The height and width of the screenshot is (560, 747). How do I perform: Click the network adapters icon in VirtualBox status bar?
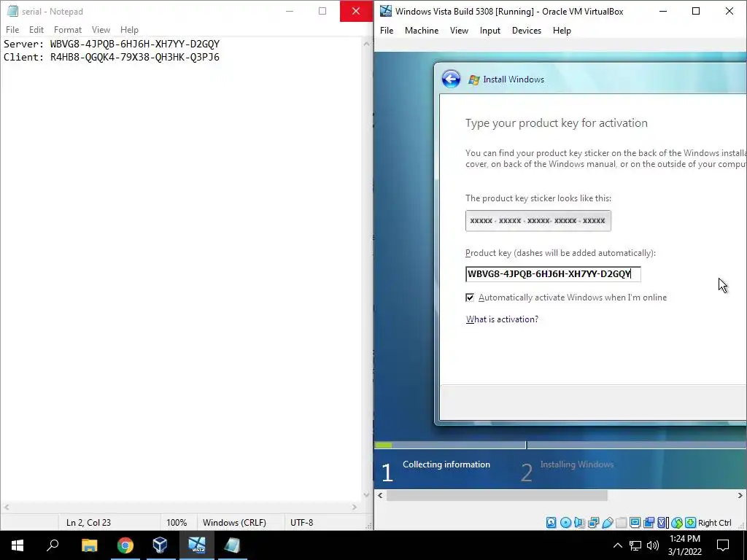(x=594, y=522)
